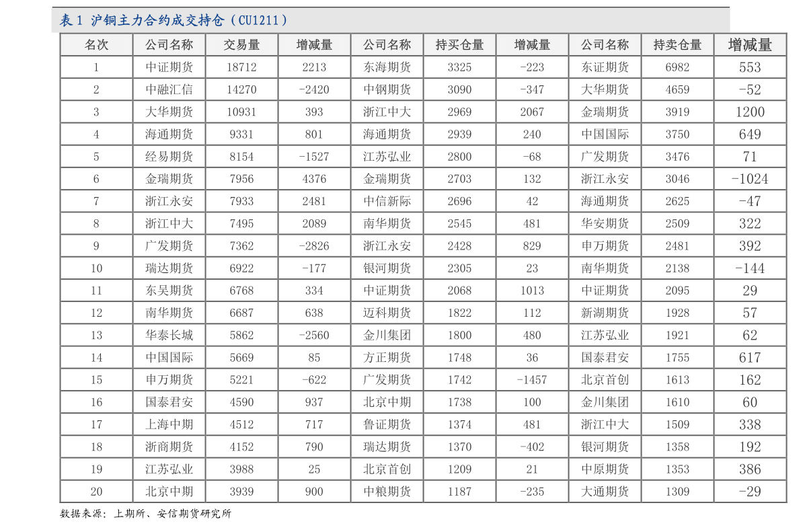This screenshot has height=532, width=801.
Task: Click the sell position value 1309 for 大通期货
Action: click(677, 491)
